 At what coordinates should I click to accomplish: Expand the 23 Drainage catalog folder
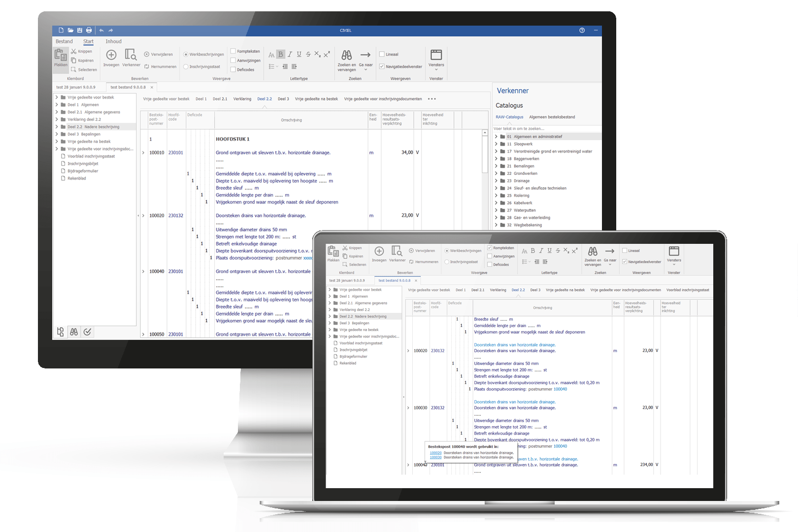pos(496,181)
